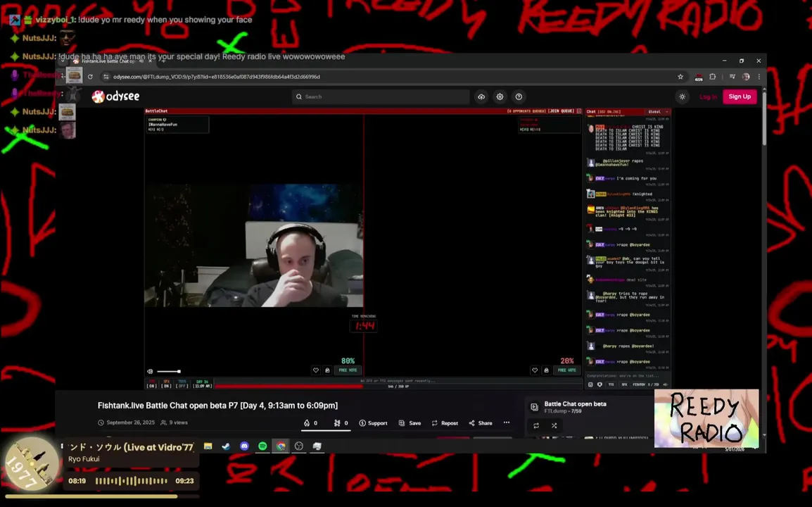
Task: Close the Fishtank.live browser tab
Action: coord(150,61)
